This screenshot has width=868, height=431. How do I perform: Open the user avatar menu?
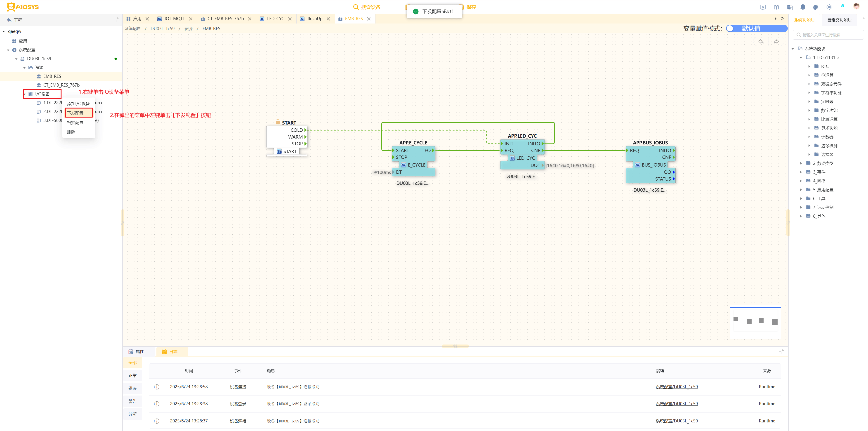coord(856,6)
